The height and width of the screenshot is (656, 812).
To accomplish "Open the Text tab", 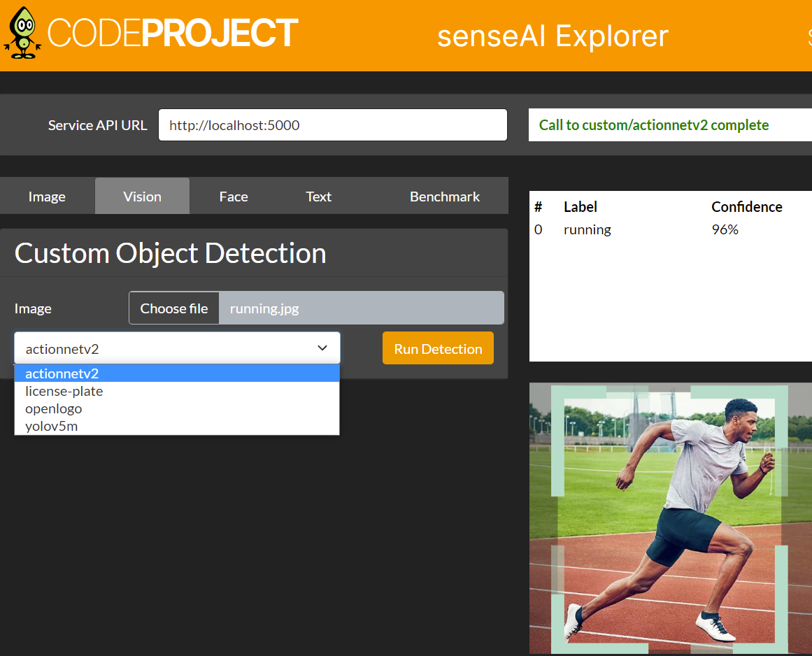I will click(x=318, y=197).
